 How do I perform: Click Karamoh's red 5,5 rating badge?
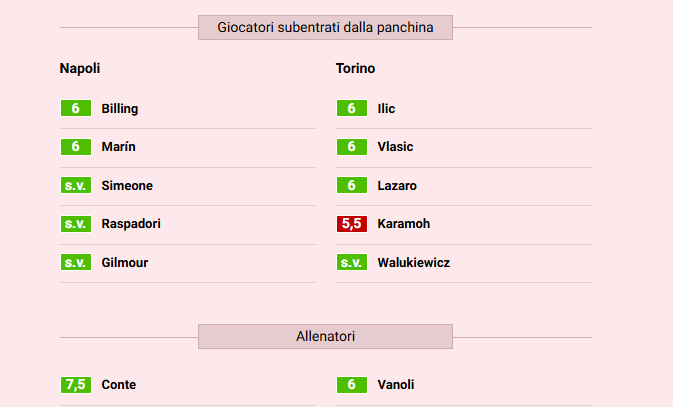(351, 224)
